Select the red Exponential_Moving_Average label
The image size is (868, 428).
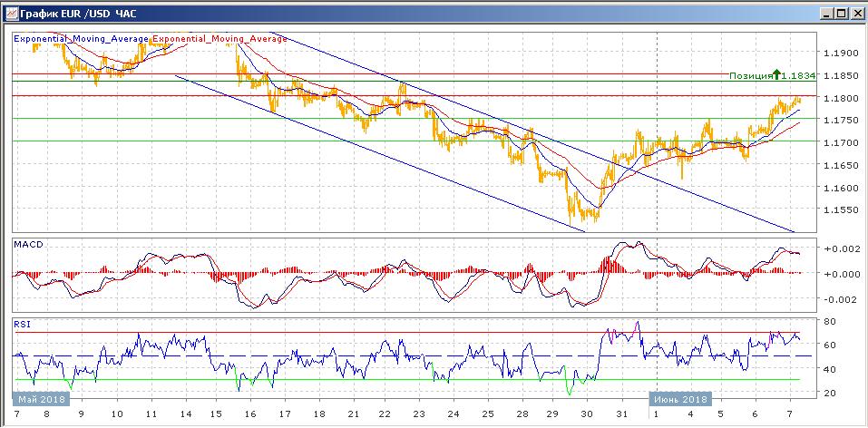[x=219, y=39]
